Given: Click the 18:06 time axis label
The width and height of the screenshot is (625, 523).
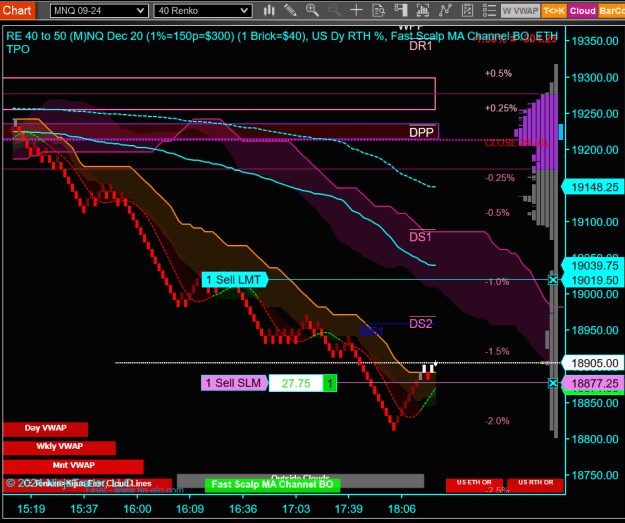Looking at the screenshot, I should 401,509.
